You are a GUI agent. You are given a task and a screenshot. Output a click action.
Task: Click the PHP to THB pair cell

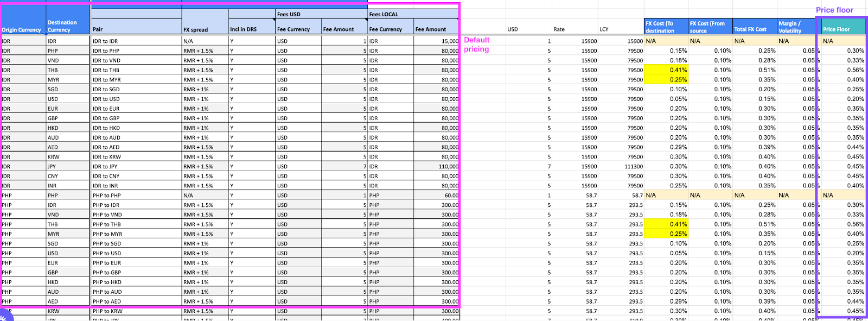coord(136,224)
